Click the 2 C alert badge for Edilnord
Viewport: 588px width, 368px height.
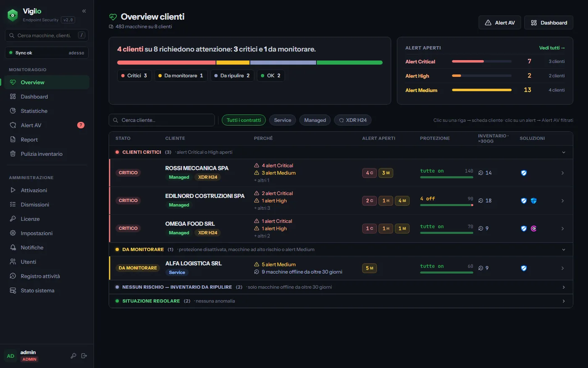click(x=370, y=201)
